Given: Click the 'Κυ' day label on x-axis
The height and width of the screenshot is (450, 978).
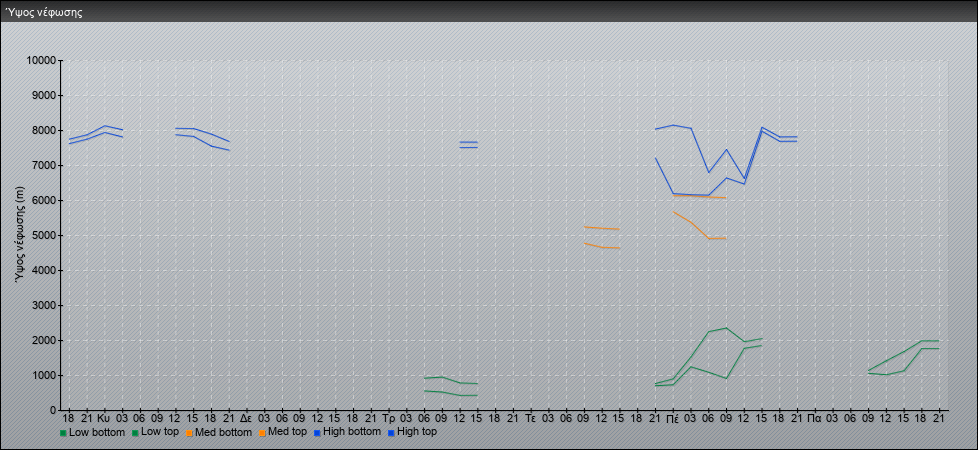Looking at the screenshot, I should click(104, 417).
